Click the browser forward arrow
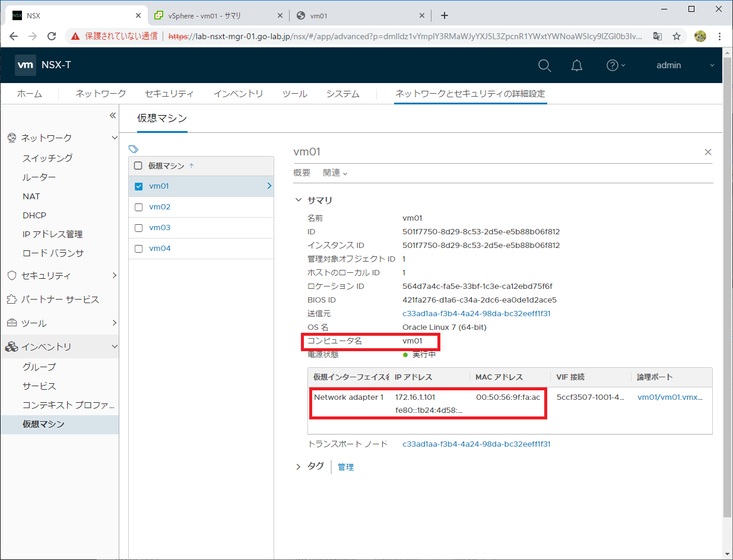This screenshot has width=733, height=560. pos(33,36)
